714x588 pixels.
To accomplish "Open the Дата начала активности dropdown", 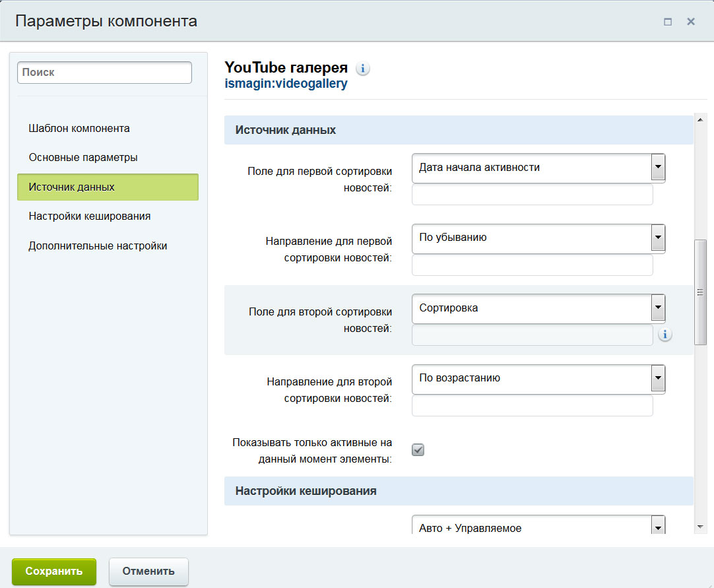I will 538,168.
